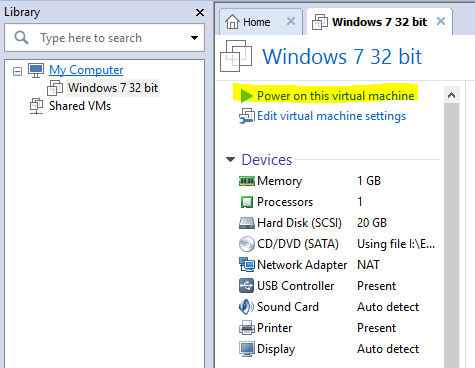
Task: Click the Home tab house icon
Action: click(232, 22)
